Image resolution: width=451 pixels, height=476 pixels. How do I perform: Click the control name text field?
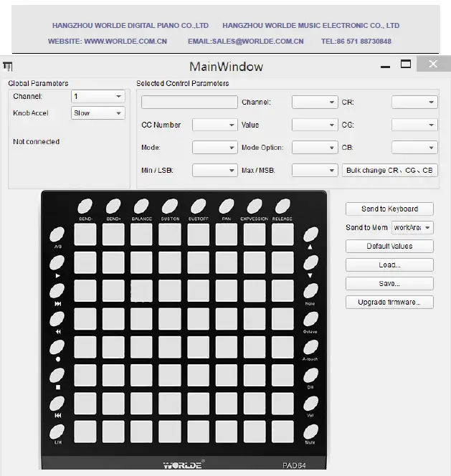[x=189, y=102]
